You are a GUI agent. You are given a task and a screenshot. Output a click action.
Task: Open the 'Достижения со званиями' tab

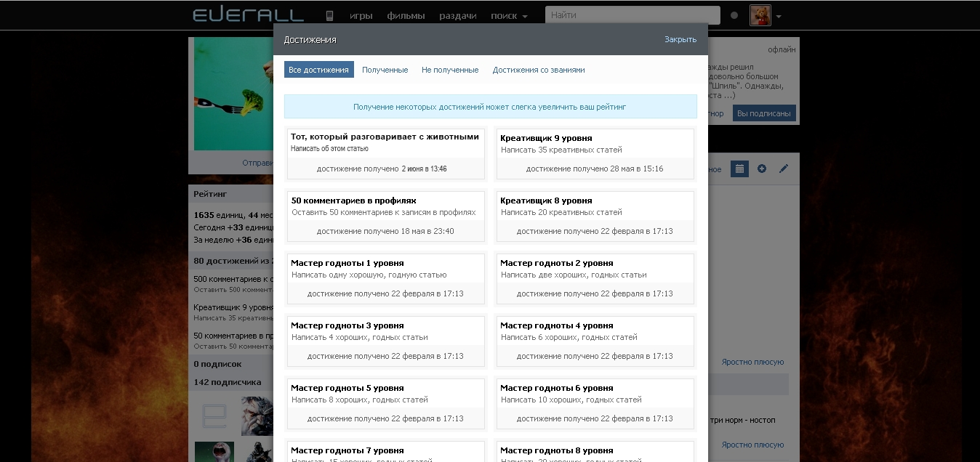[x=539, y=70]
